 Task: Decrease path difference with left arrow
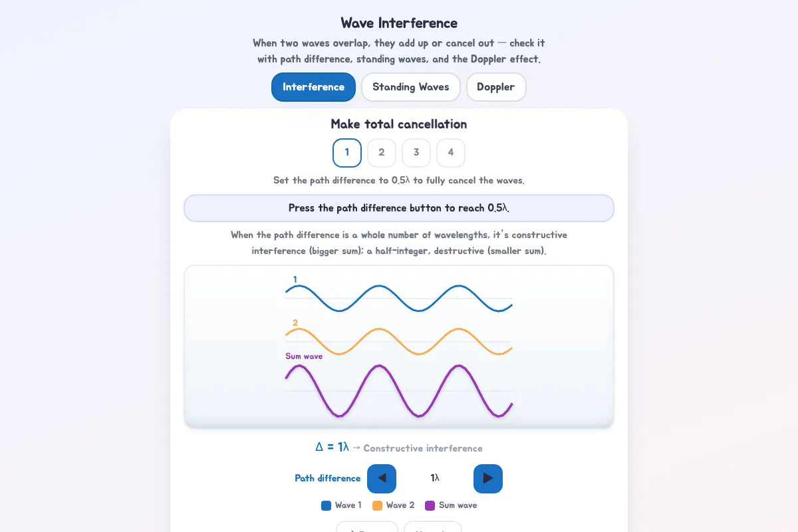[x=382, y=478]
